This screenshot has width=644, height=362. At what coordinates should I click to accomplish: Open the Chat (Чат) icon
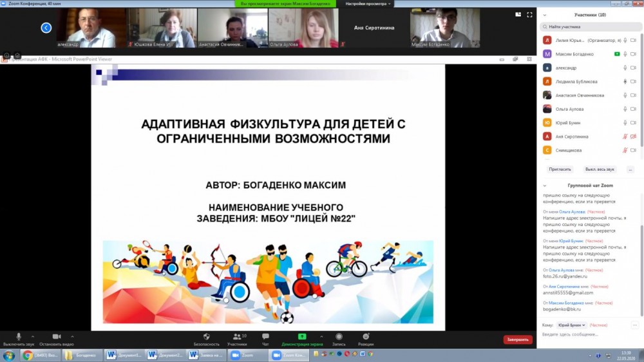[x=265, y=337]
